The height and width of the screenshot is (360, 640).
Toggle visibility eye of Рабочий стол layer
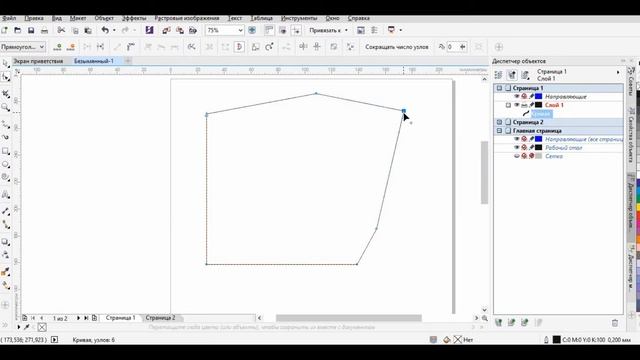[x=517, y=147]
